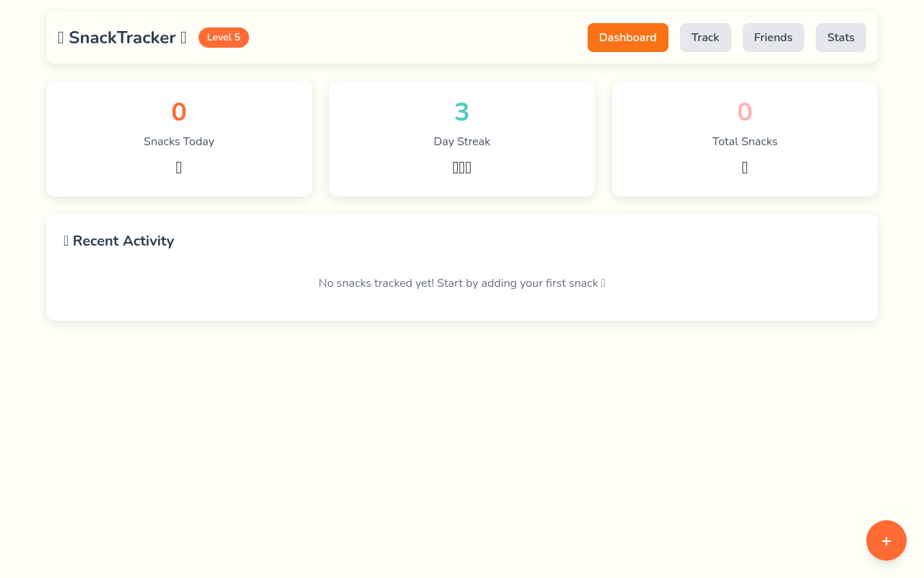The height and width of the screenshot is (578, 924).
Task: Click the icon under Total Snacks
Action: pos(744,167)
